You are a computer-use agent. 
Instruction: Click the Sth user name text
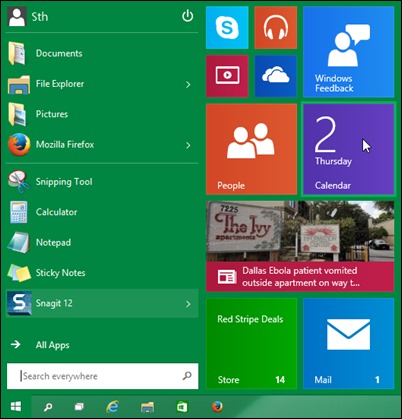click(40, 17)
